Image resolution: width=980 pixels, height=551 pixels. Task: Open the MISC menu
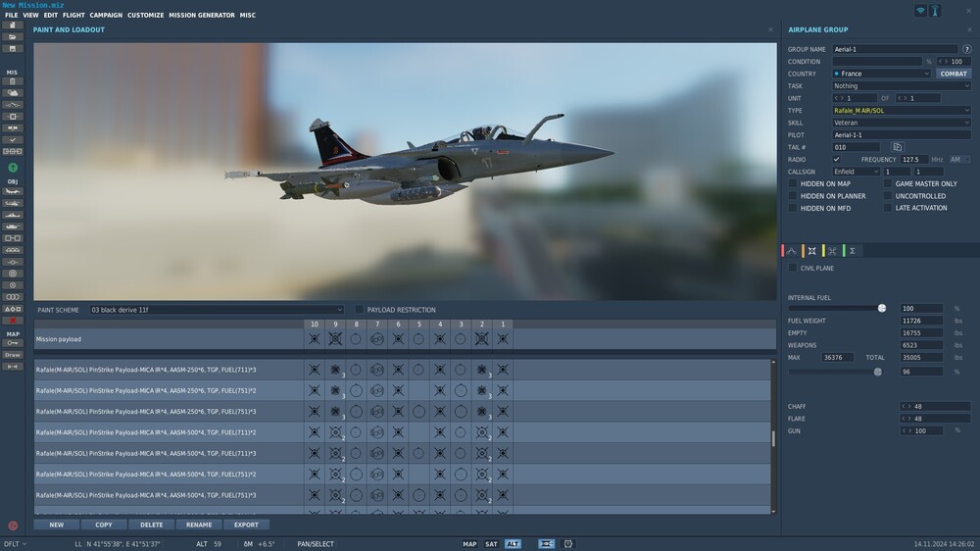pos(248,15)
